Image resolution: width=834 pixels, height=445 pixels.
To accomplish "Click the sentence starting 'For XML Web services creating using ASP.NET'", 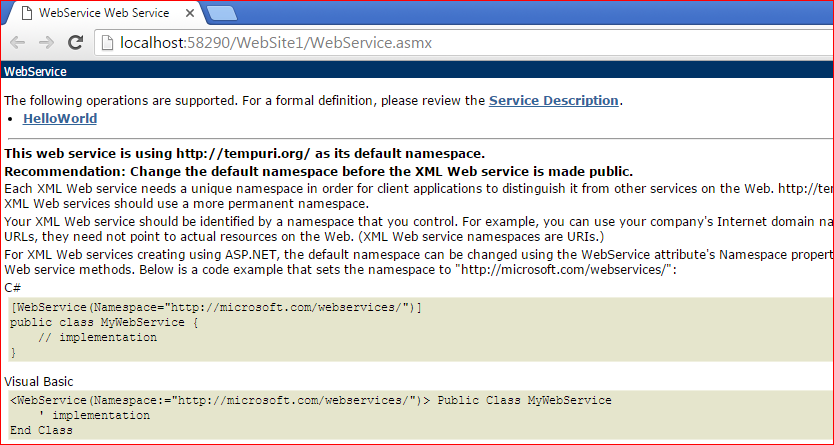I will coord(419,262).
